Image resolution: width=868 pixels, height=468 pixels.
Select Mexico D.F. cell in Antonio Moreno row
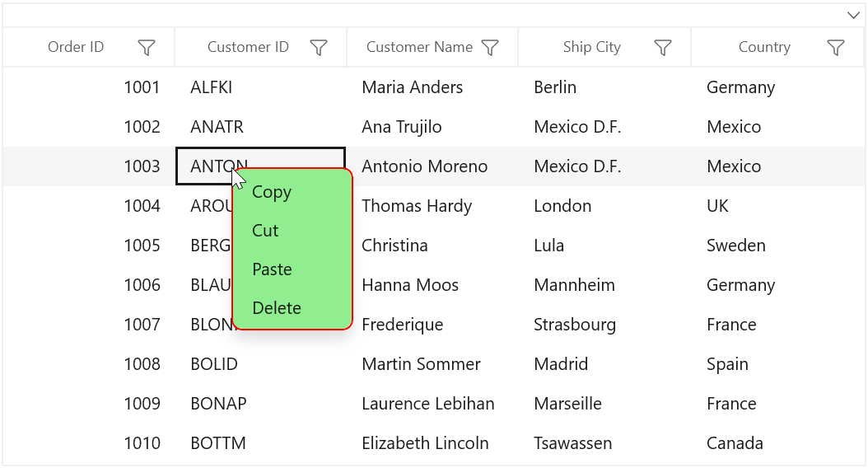click(604, 166)
